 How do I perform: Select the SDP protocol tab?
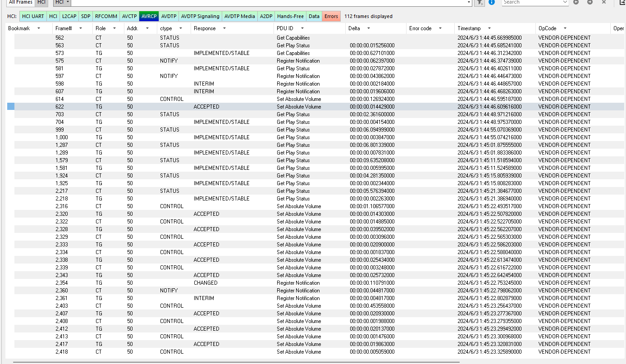pyautogui.click(x=86, y=16)
